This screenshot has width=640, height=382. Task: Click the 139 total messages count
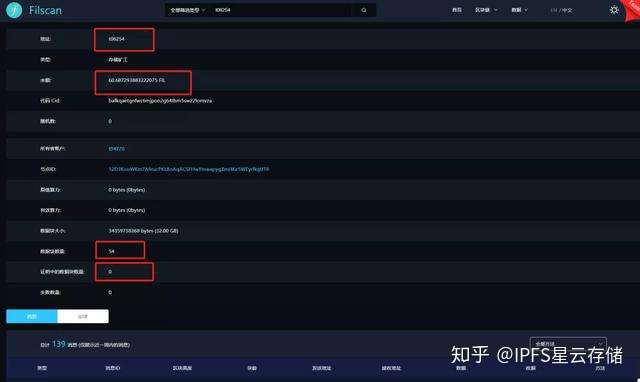click(59, 344)
